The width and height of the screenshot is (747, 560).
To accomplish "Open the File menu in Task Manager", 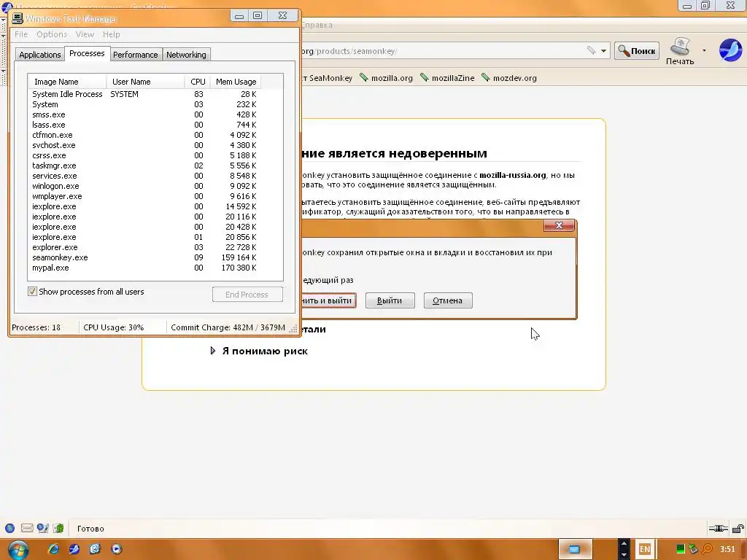I will pos(21,34).
